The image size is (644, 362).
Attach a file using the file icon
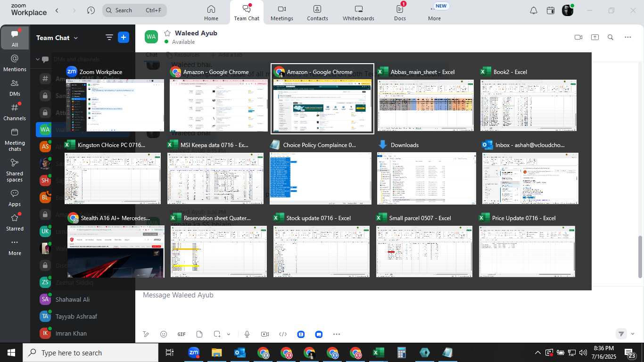199,334
